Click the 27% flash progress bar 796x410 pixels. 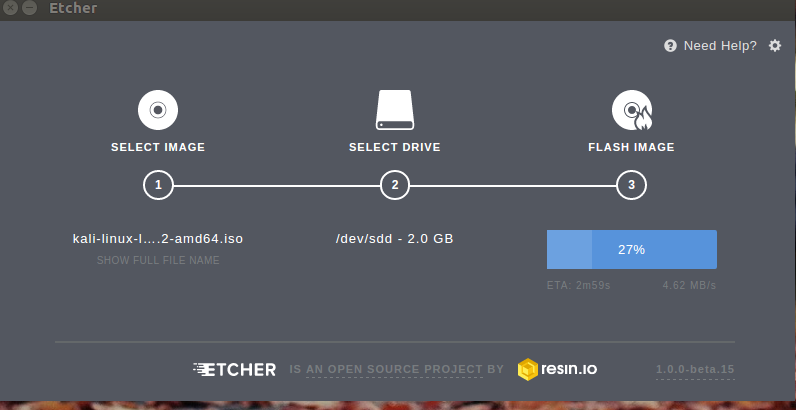pyautogui.click(x=631, y=249)
